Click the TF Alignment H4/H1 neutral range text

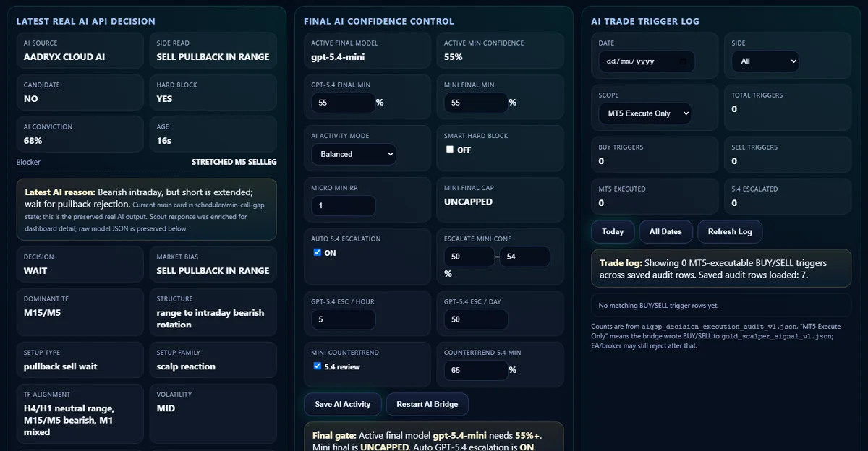[68, 420]
